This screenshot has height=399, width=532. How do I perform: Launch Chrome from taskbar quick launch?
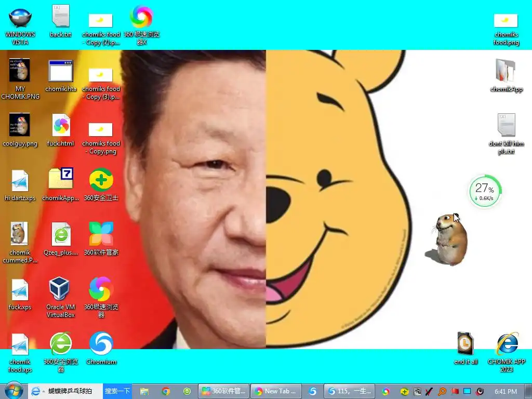[166, 391]
